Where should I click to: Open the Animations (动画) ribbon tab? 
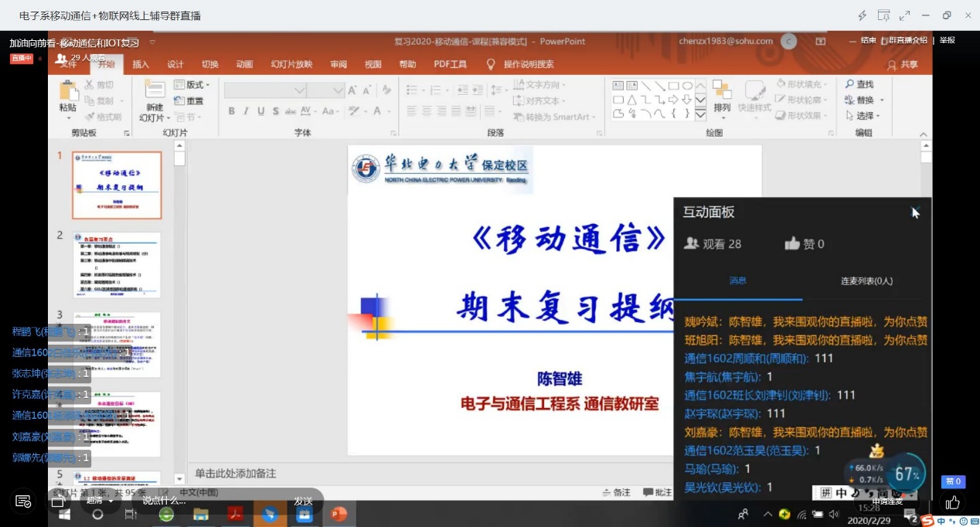pyautogui.click(x=244, y=65)
